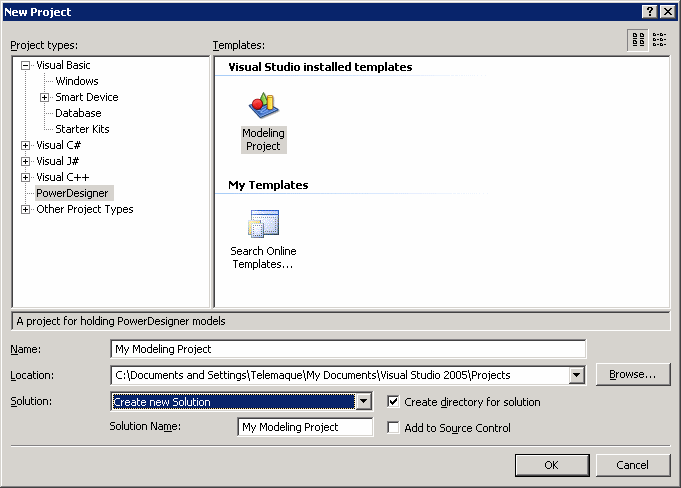Select Smart Device tree item
Image resolution: width=681 pixels, height=488 pixels.
pos(87,97)
